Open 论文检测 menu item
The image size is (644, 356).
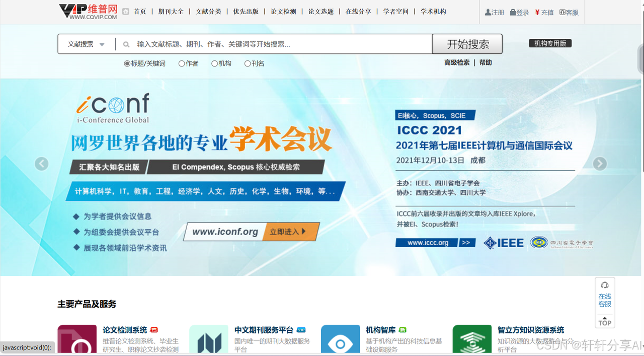pos(283,12)
